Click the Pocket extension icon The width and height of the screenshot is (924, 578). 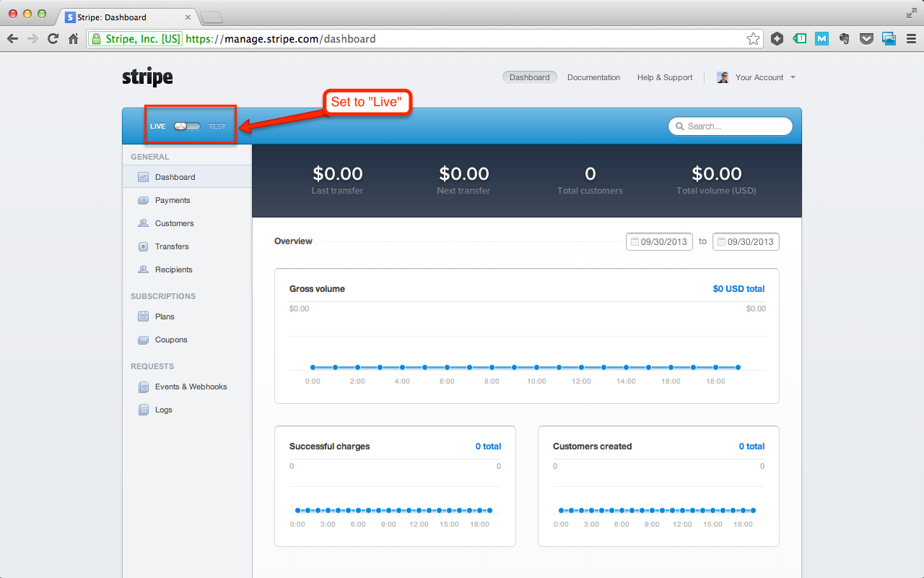tap(866, 39)
